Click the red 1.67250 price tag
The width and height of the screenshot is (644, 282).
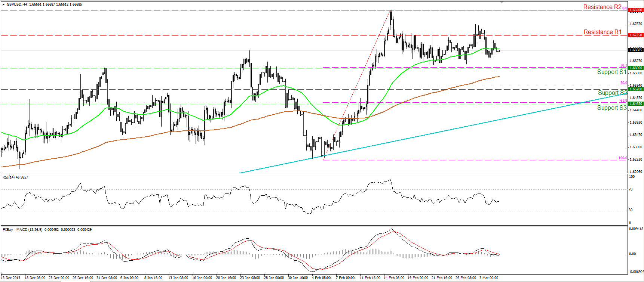636,35
